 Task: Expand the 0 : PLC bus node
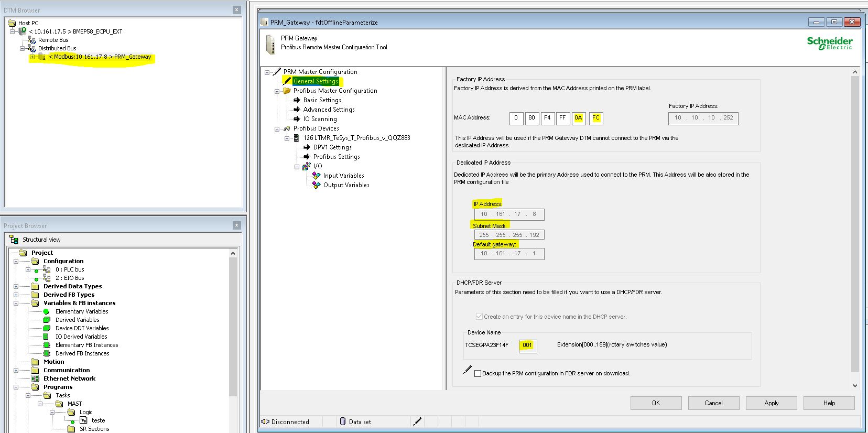point(28,269)
